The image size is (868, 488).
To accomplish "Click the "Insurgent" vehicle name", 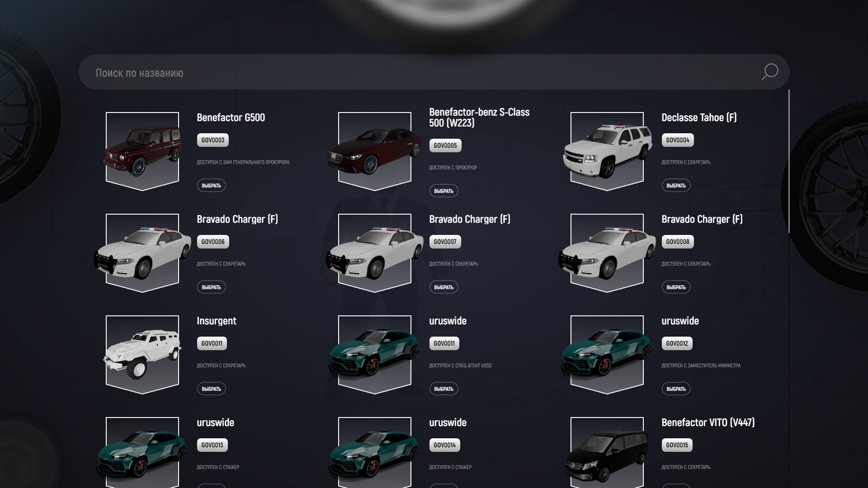I will point(216,321).
